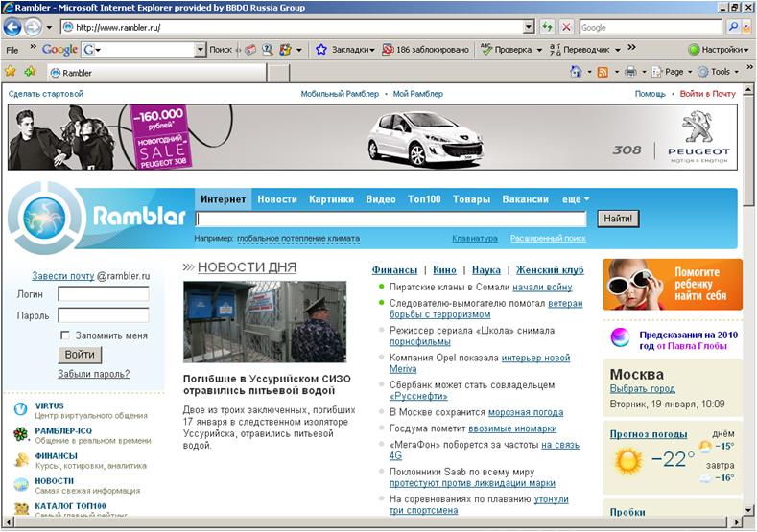Expand the Google toolbar search box dropdown
The width and height of the screenshot is (757, 532).
pyautogui.click(x=201, y=49)
